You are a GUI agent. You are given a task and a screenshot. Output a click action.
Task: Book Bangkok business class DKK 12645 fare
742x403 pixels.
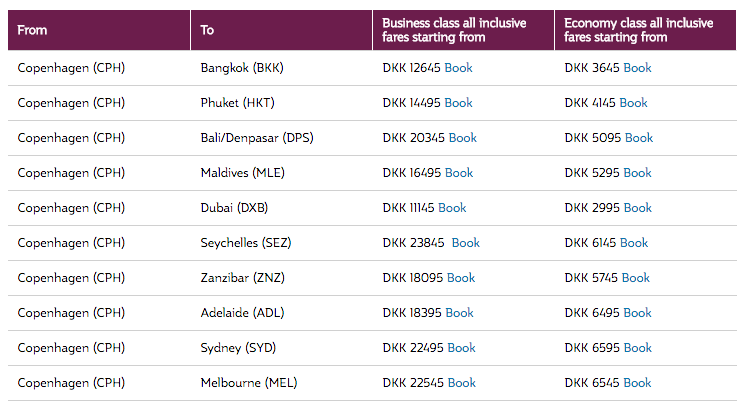[458, 68]
